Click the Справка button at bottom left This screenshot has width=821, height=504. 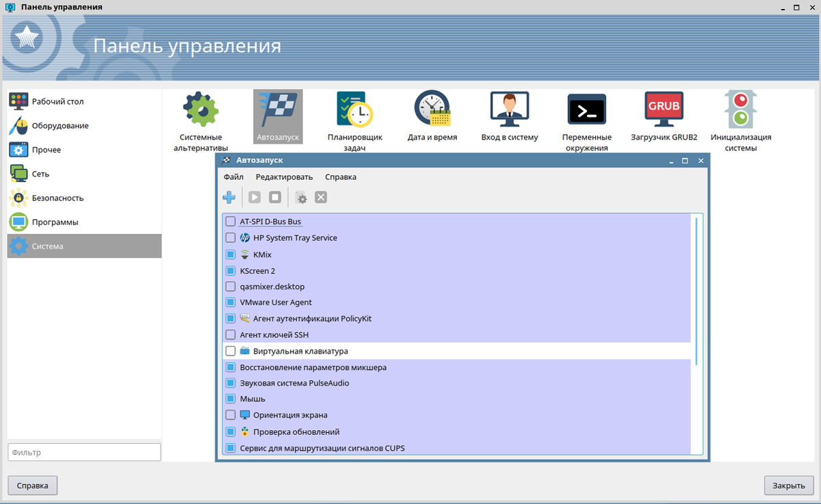[x=32, y=485]
